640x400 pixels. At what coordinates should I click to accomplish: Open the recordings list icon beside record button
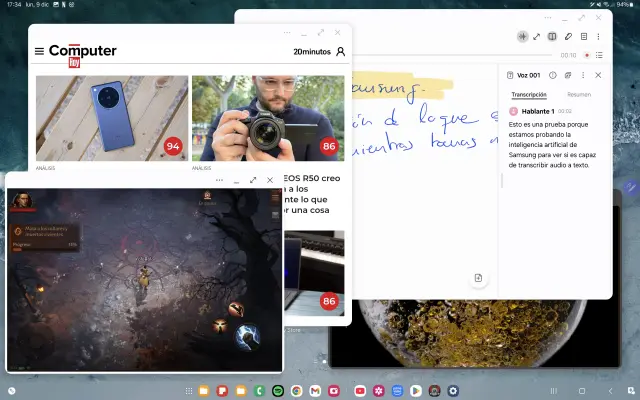[x=599, y=55]
